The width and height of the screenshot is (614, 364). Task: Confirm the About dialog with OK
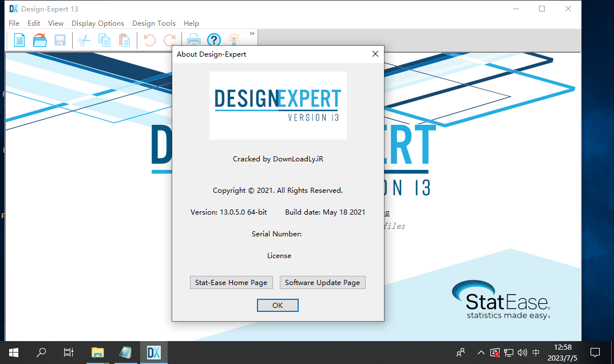[278, 305]
